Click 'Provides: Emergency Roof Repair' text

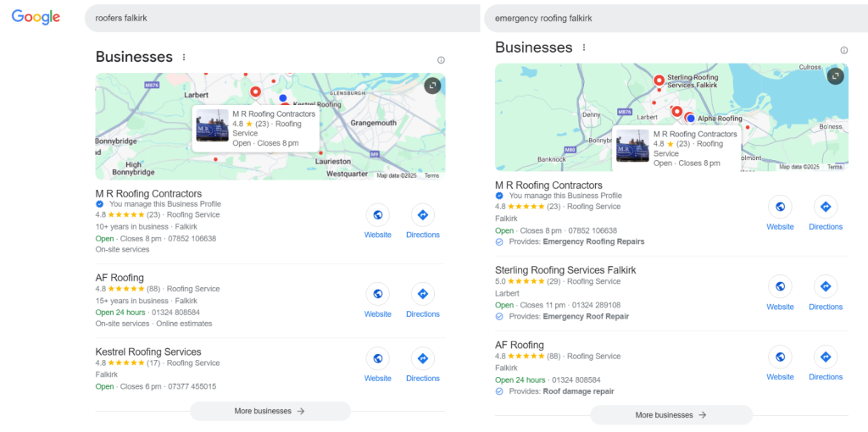(569, 317)
